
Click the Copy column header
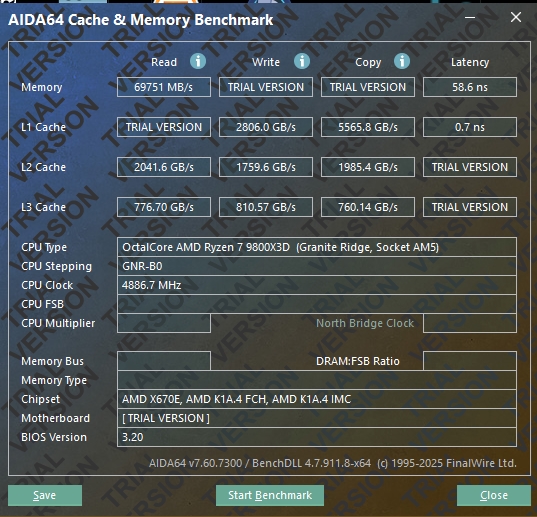[x=368, y=63]
